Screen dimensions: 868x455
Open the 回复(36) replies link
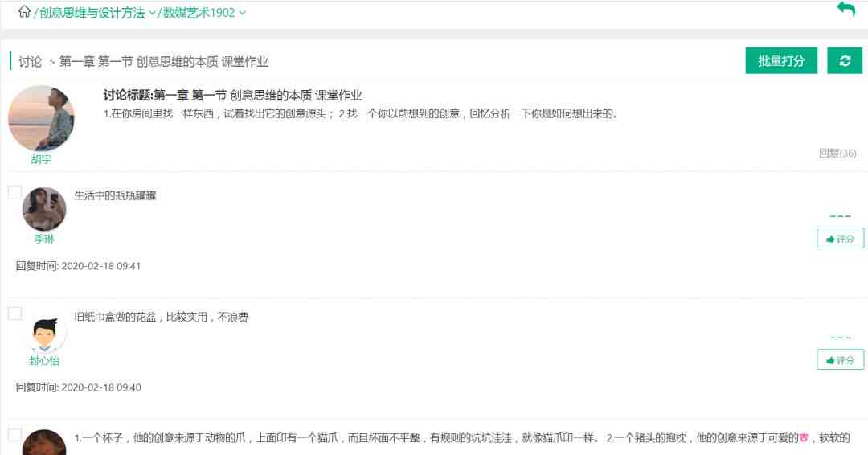pyautogui.click(x=837, y=154)
